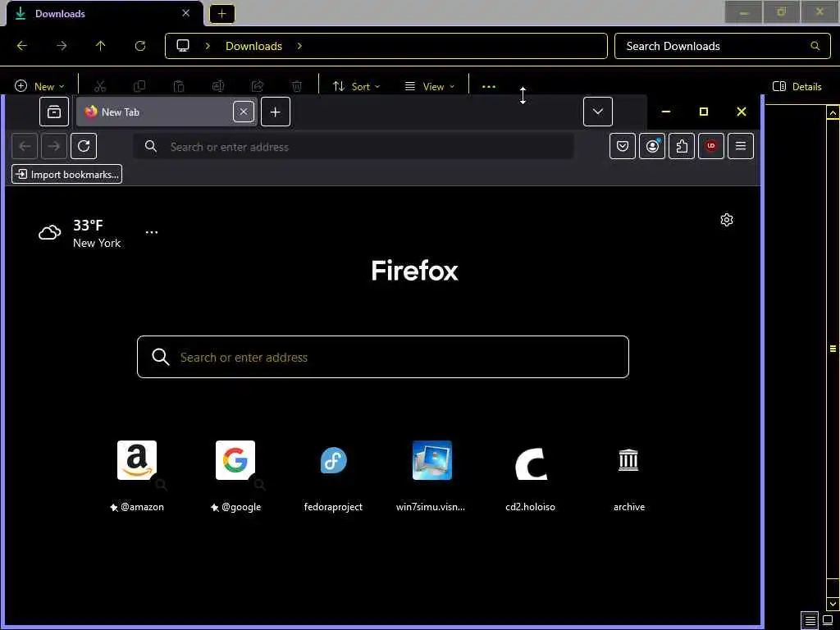This screenshot has width=840, height=630.
Task: Close the New Tab in Firefox
Action: (243, 112)
